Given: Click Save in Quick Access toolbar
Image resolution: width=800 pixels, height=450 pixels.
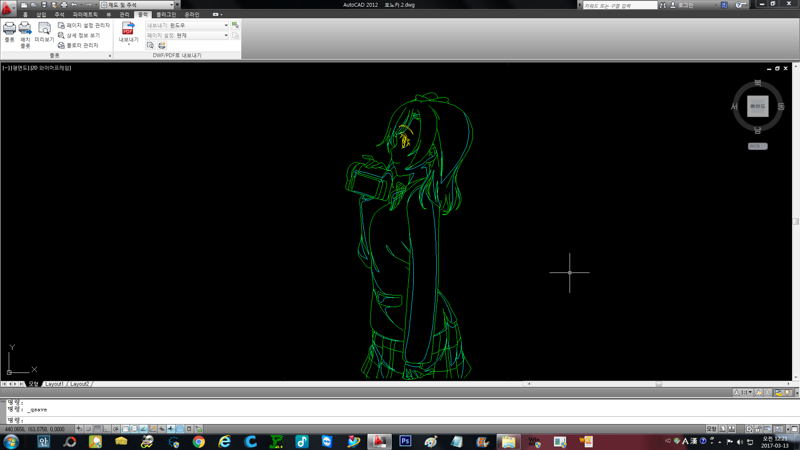Looking at the screenshot, I should (44, 5).
